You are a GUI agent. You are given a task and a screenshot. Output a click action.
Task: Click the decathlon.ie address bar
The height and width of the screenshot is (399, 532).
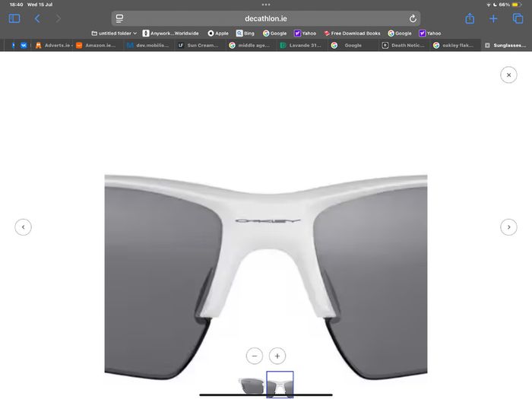[x=266, y=19]
